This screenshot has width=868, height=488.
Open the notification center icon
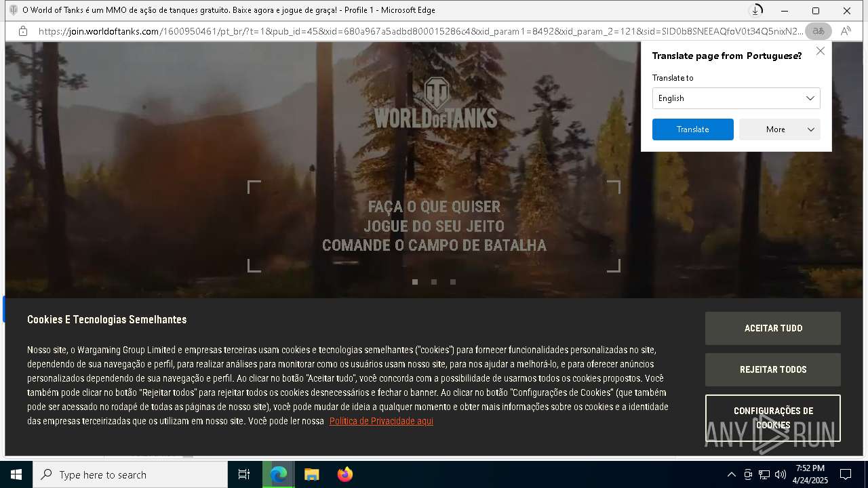tap(846, 474)
